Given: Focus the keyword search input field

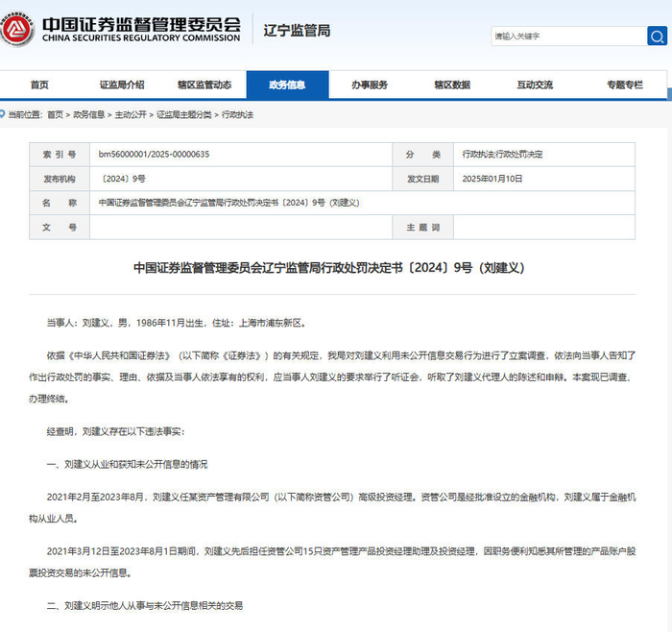Looking at the screenshot, I should coord(568,36).
